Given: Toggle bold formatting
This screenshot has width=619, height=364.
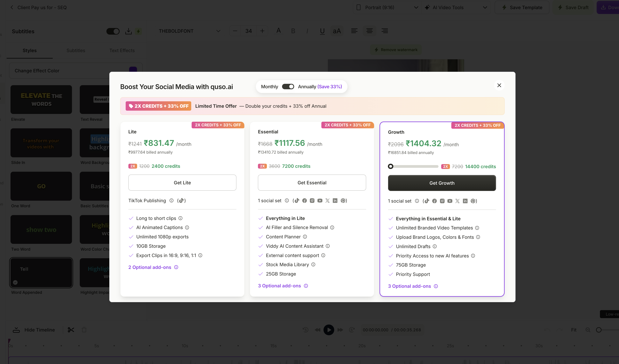Looking at the screenshot, I should click(x=293, y=31).
